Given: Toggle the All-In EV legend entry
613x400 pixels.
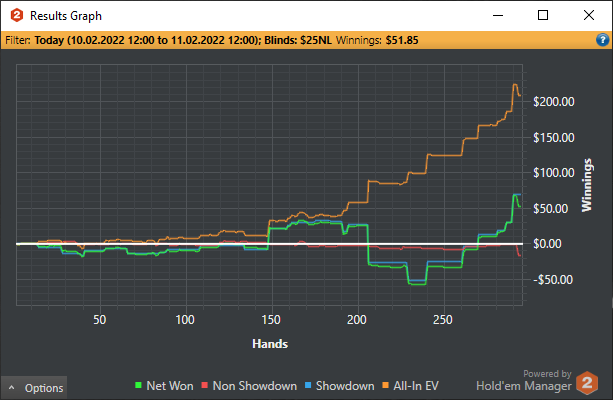Looking at the screenshot, I should [x=410, y=386].
